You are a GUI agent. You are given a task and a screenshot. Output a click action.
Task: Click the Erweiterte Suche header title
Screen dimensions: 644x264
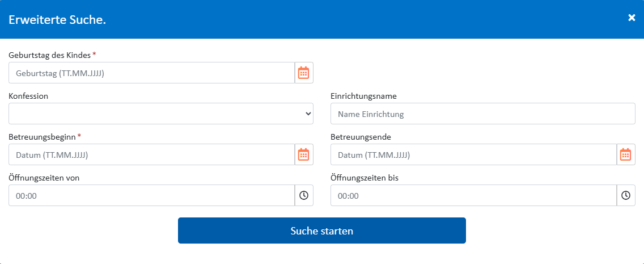point(57,20)
